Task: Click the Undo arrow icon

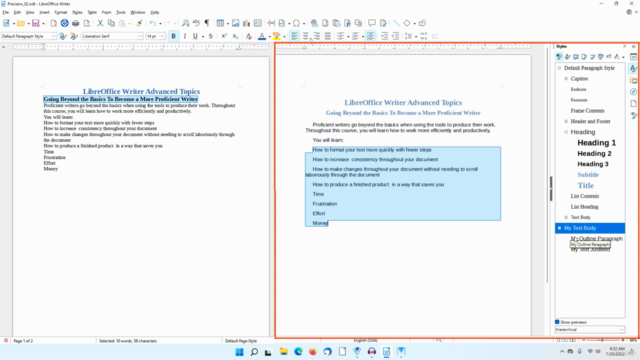Action: [153, 23]
